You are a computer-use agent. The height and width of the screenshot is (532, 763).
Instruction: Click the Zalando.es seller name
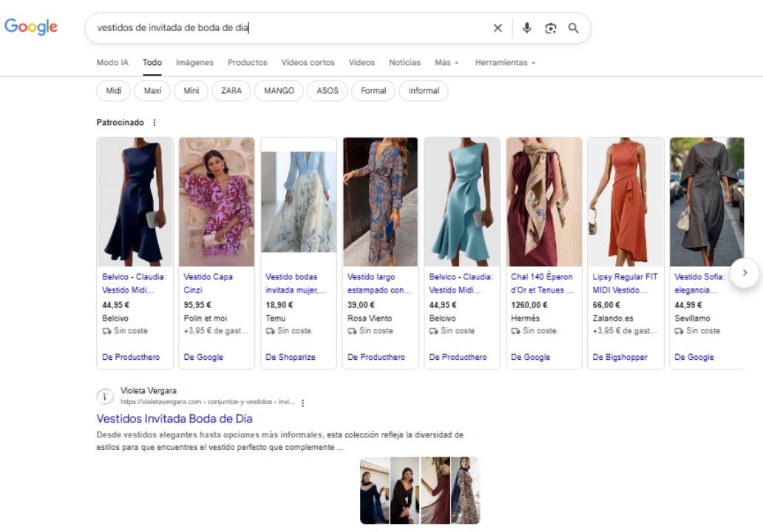(x=613, y=318)
